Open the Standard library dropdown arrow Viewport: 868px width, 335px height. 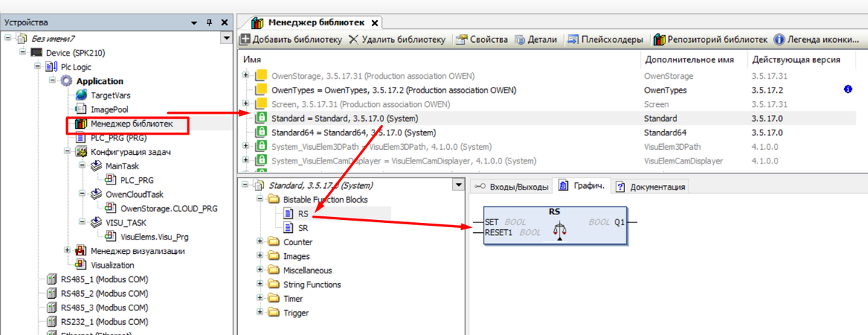[x=457, y=185]
